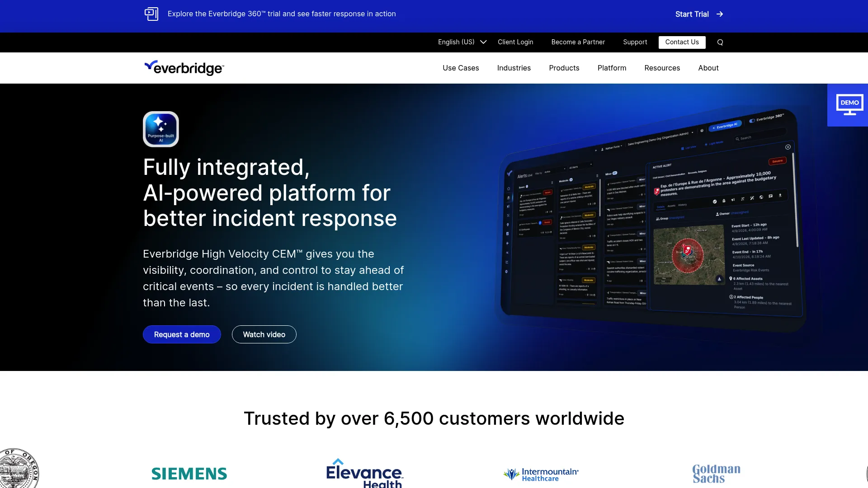Click the Everbridge logo
This screenshot has width=868, height=488.
(x=184, y=68)
